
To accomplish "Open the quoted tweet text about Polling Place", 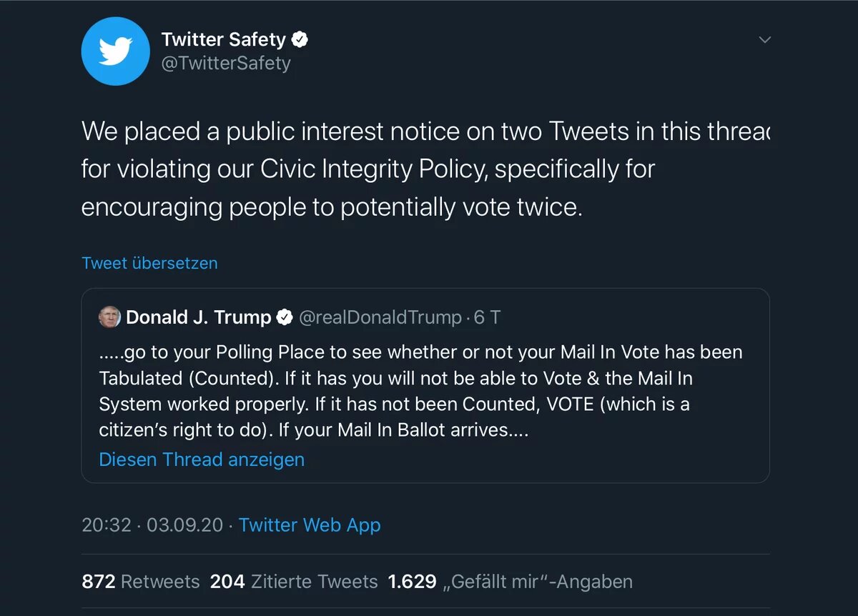I will pos(420,392).
